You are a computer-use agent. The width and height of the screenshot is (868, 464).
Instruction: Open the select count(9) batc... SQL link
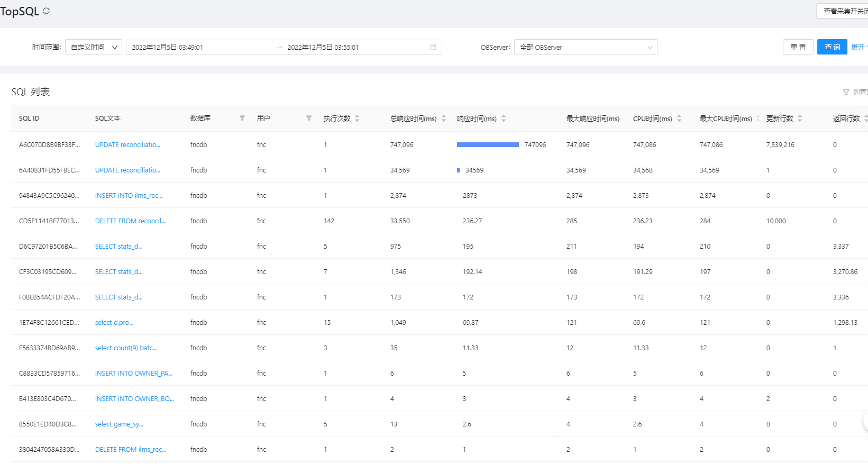click(126, 348)
